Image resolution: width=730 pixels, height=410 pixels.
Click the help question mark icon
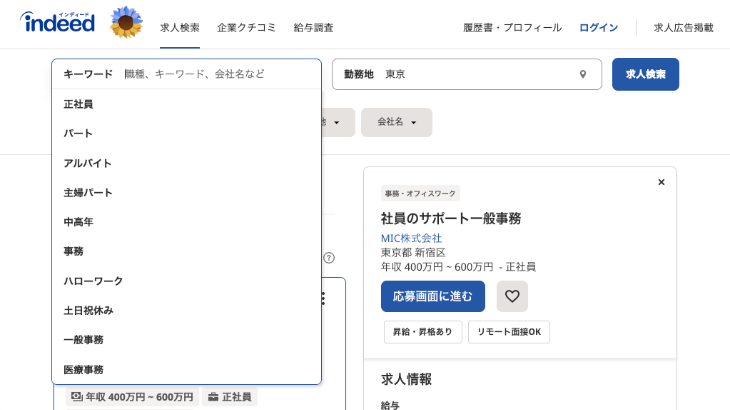pyautogui.click(x=329, y=258)
